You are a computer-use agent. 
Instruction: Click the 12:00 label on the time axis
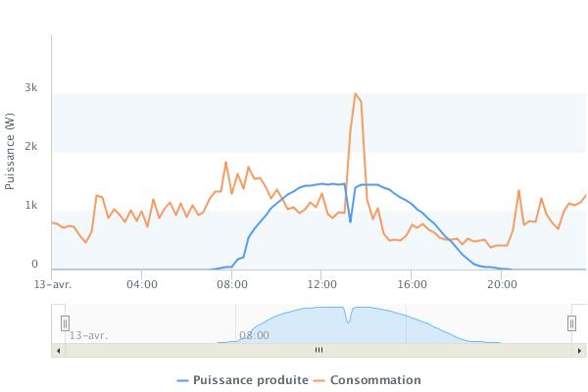click(x=321, y=285)
